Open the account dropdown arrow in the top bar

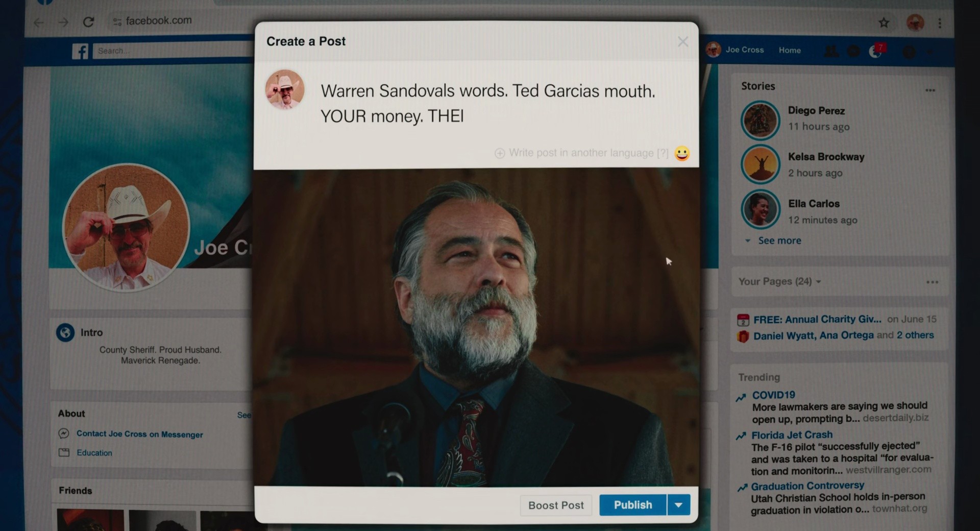point(930,52)
